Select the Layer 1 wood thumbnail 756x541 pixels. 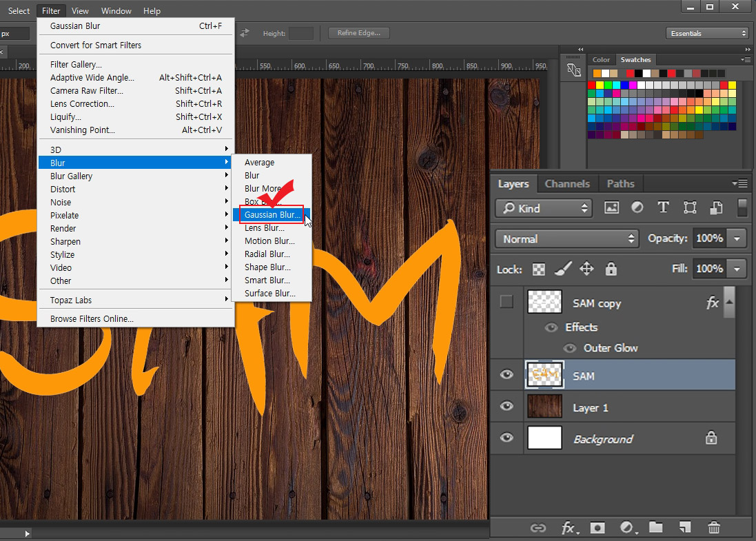pos(545,406)
